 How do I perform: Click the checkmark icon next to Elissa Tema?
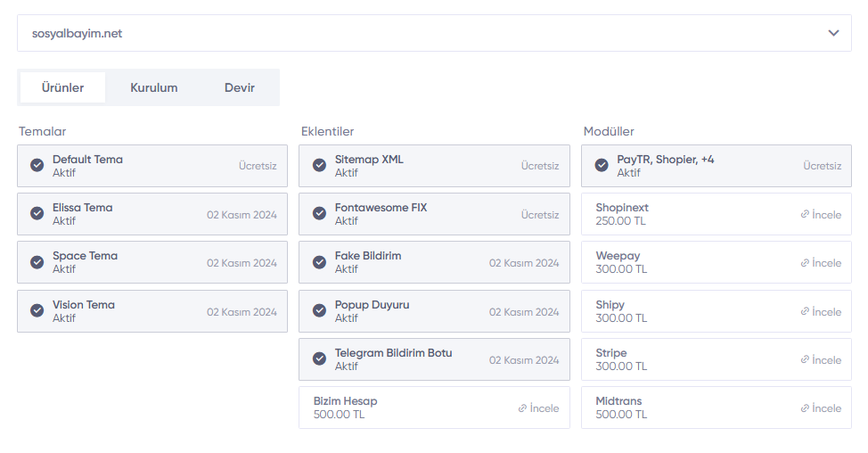pos(37,213)
